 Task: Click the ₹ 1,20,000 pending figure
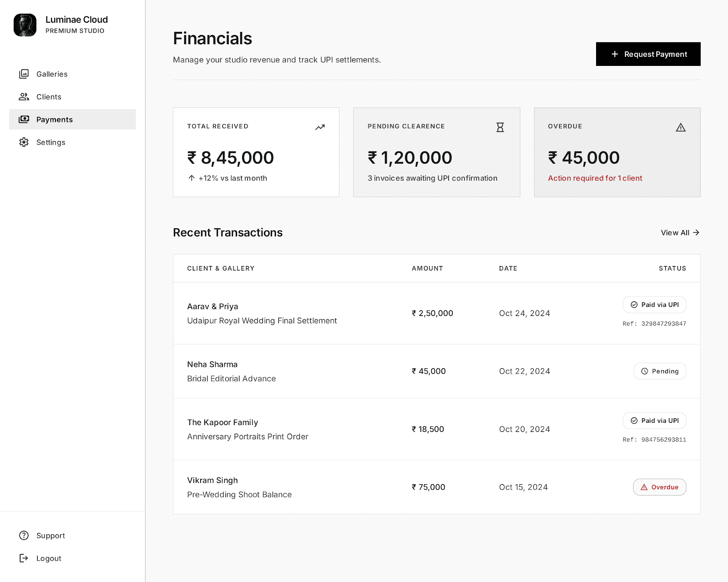click(410, 158)
